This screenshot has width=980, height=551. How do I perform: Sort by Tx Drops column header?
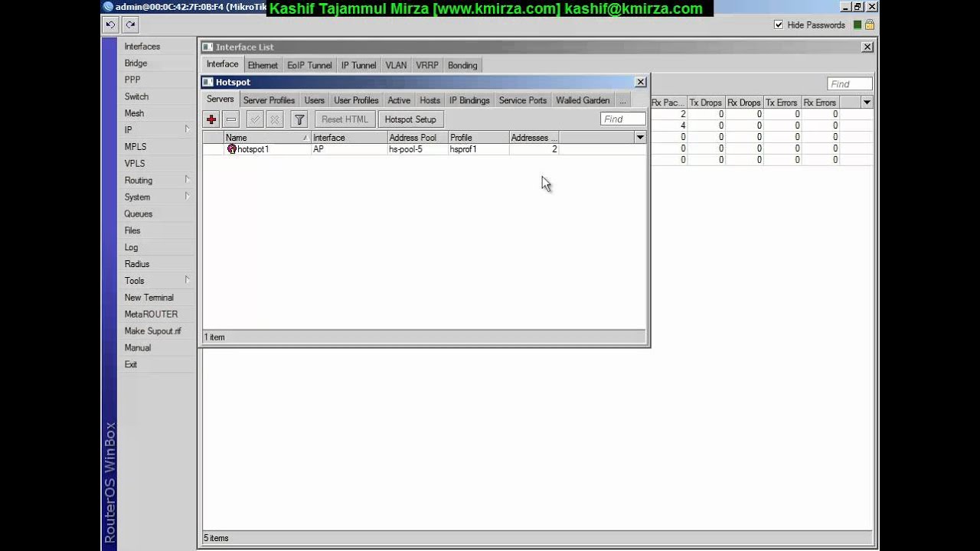click(x=705, y=103)
